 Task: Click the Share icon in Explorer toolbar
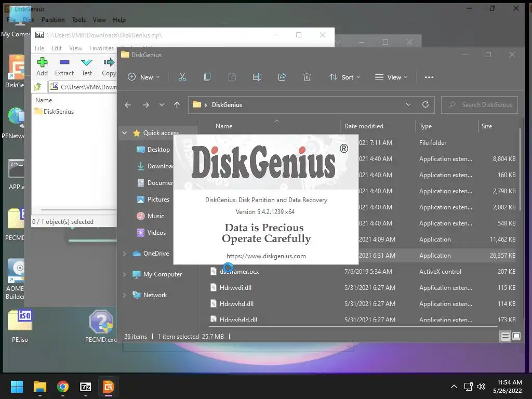point(282,77)
